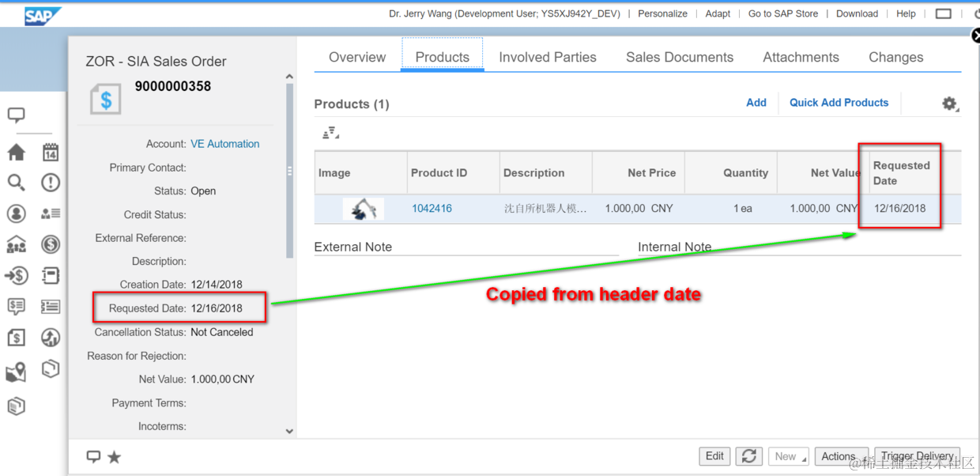Image resolution: width=980 pixels, height=476 pixels.
Task: Open the Involved Parties tab
Action: [x=548, y=57]
